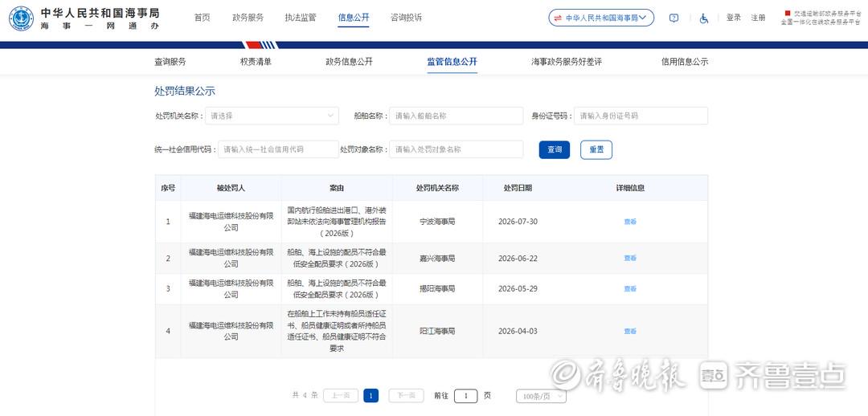Click the date 2026-06-22 cell
Screen dimensions: 868x416
[518, 259]
